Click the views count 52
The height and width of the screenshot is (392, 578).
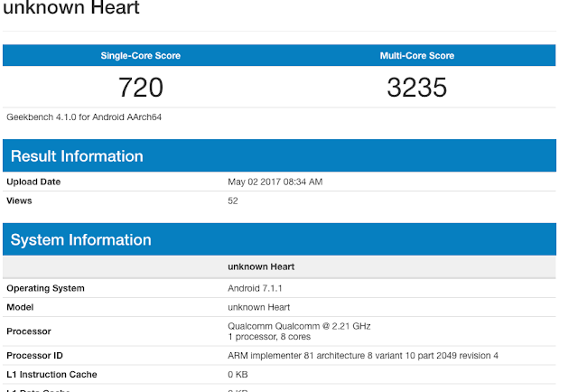pos(233,201)
